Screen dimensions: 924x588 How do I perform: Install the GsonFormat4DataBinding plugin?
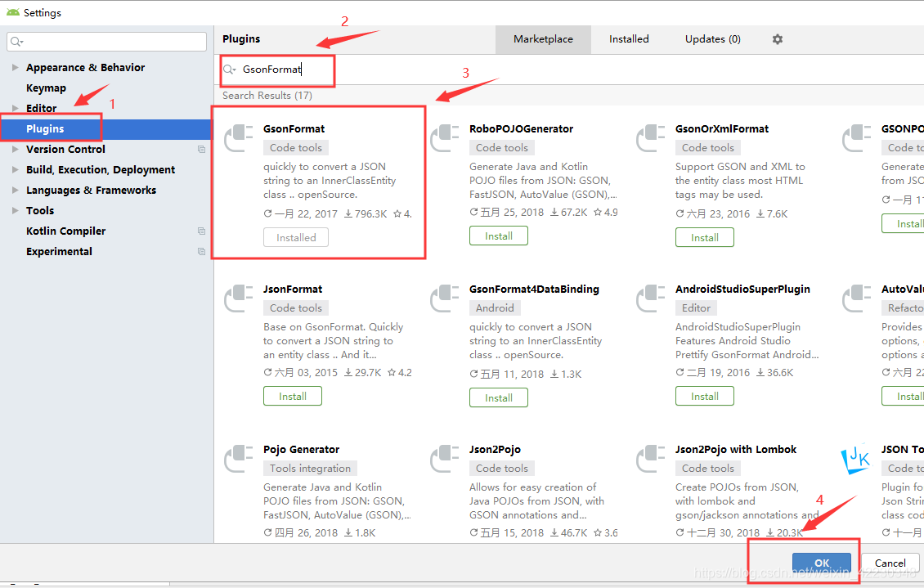pyautogui.click(x=499, y=397)
